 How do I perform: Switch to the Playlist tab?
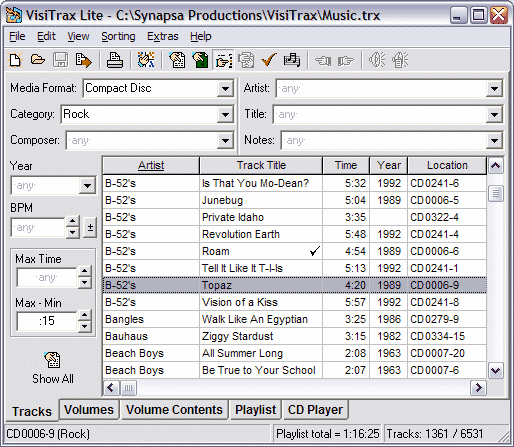[255, 410]
